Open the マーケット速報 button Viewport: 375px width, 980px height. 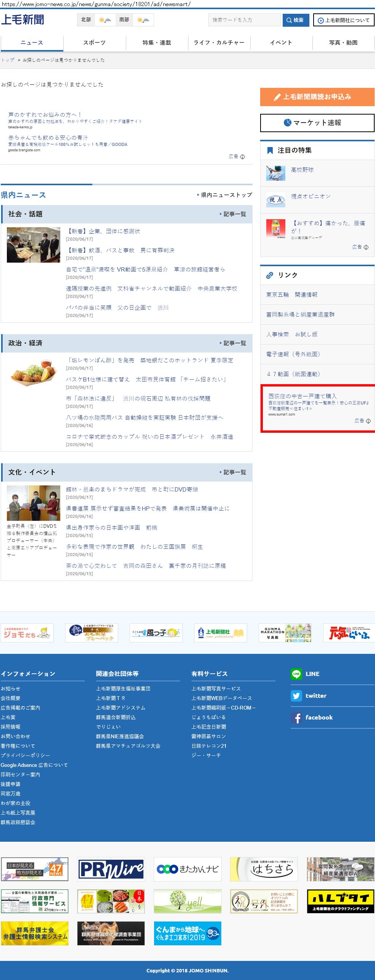[x=317, y=123]
